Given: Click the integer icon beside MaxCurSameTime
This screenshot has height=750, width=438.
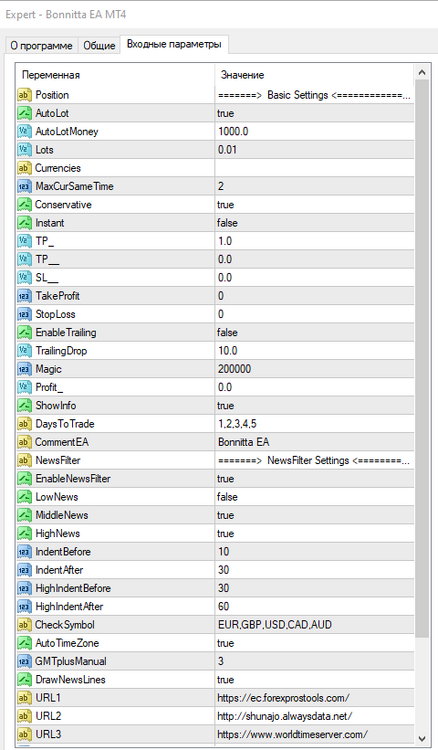Looking at the screenshot, I should click(x=24, y=186).
